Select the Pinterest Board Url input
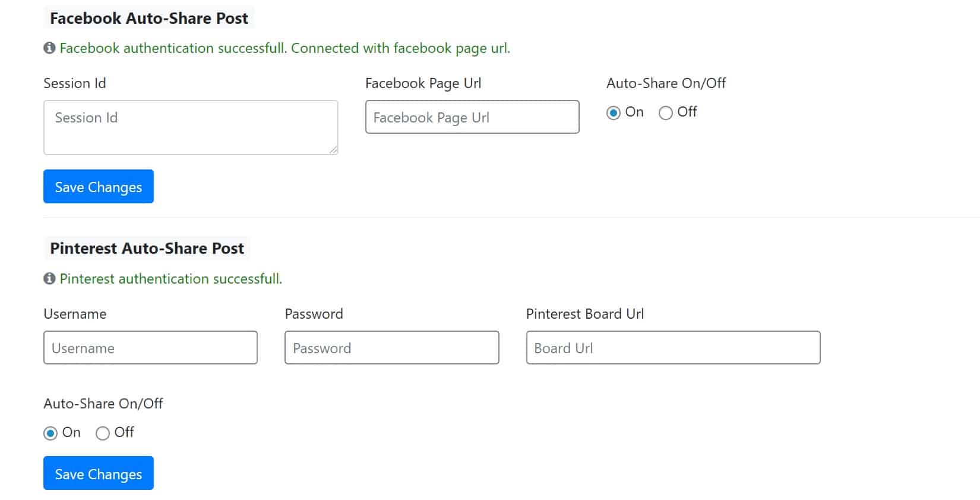980x500 pixels. tap(674, 348)
